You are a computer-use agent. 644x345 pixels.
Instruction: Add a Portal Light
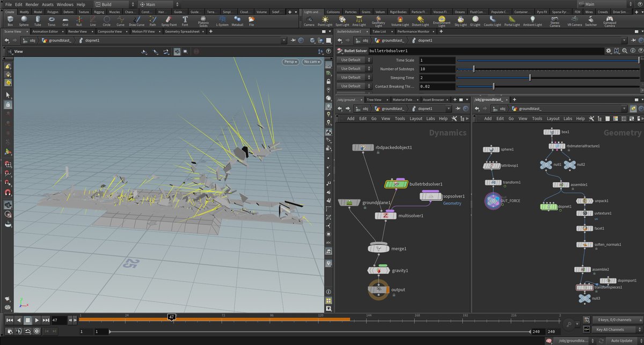512,20
